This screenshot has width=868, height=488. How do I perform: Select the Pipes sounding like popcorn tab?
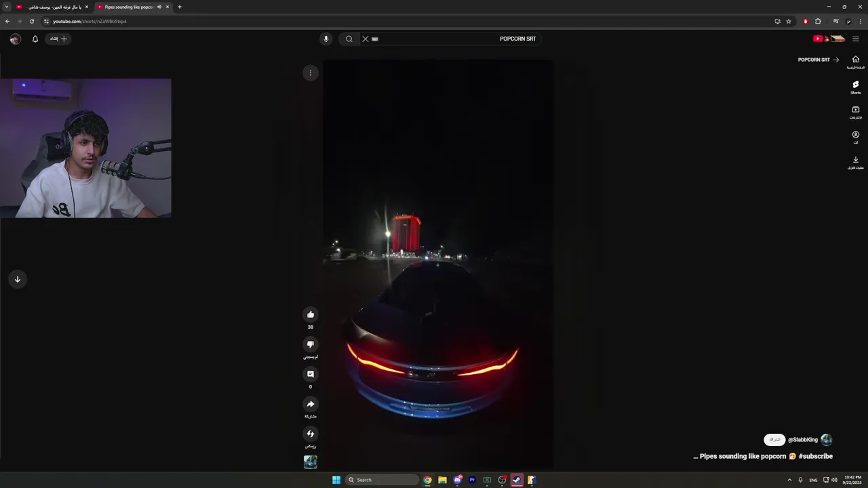[132, 7]
